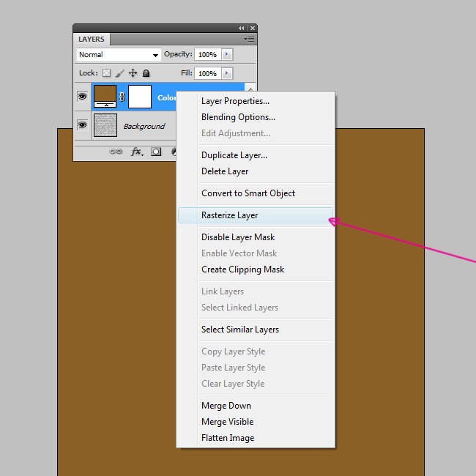Click the lock transparent pixels icon
This screenshot has width=476, height=476.
[x=106, y=73]
